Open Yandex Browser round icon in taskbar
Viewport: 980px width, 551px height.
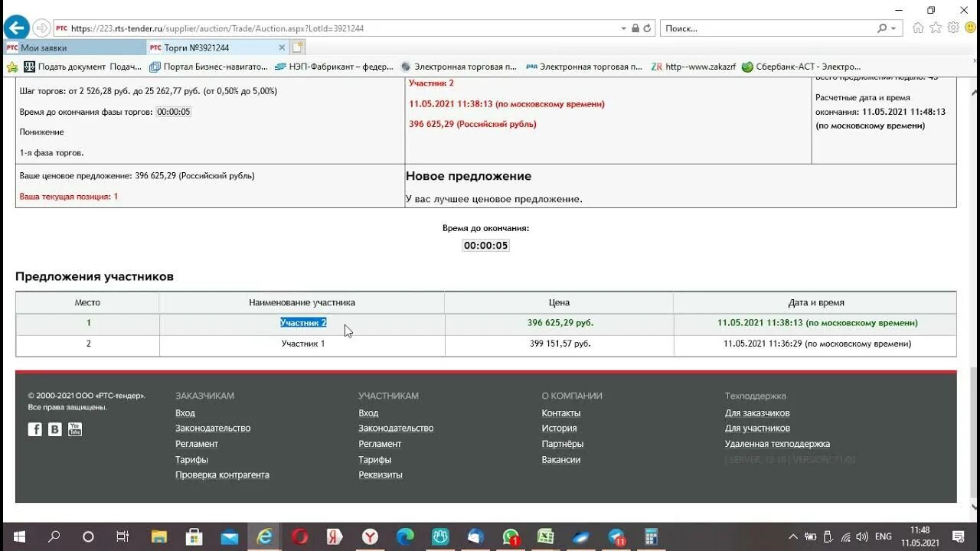(x=370, y=536)
